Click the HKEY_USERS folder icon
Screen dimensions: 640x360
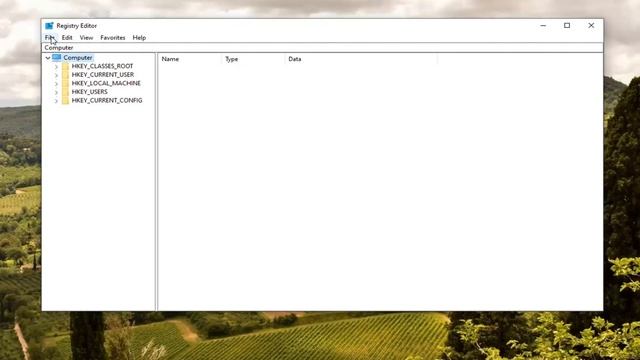click(65, 92)
